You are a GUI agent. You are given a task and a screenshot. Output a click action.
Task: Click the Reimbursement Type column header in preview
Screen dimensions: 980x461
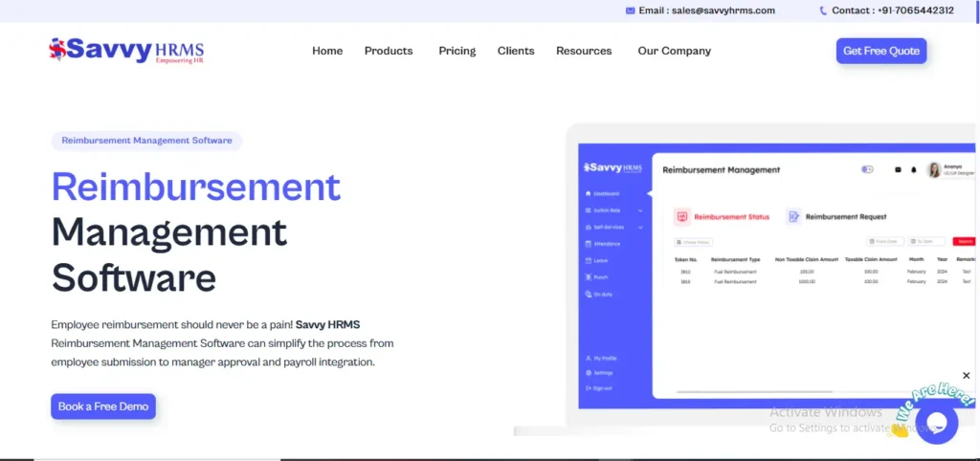[x=736, y=259]
